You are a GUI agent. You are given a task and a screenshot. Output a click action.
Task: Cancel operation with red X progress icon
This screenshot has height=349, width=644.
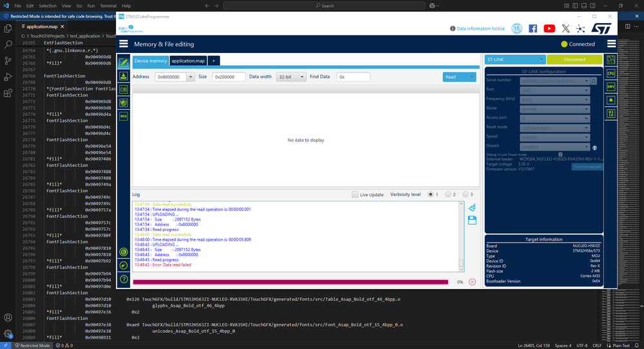coord(473,282)
